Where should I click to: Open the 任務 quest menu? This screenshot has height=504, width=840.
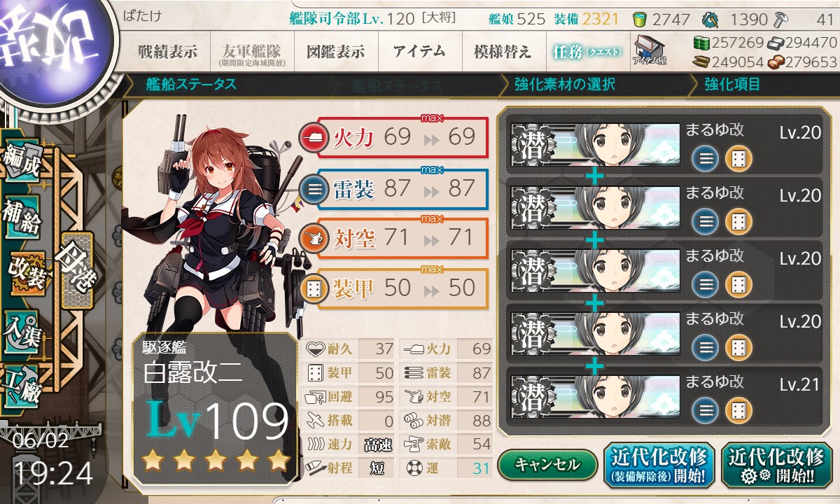point(587,51)
